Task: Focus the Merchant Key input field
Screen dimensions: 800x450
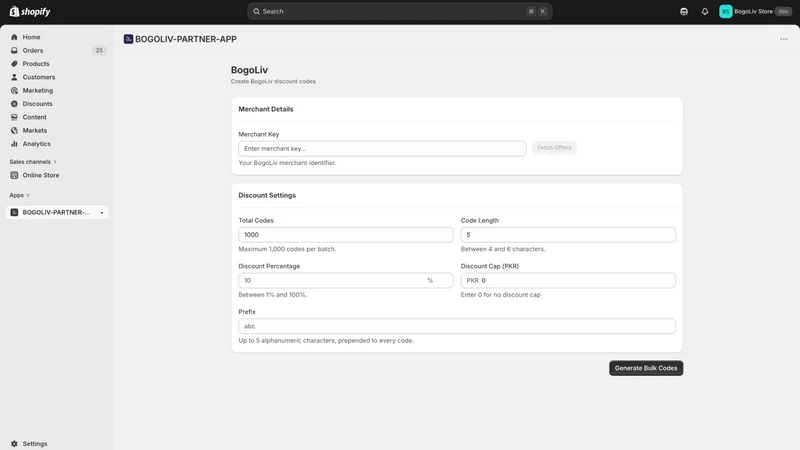Action: pos(382,148)
